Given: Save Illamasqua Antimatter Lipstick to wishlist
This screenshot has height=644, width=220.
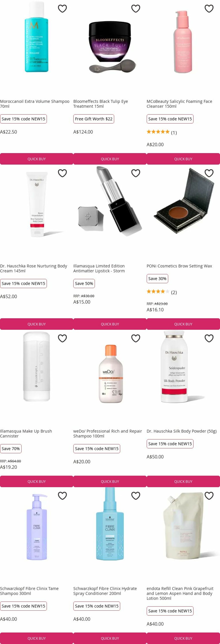Looking at the screenshot, I should click(x=136, y=173).
